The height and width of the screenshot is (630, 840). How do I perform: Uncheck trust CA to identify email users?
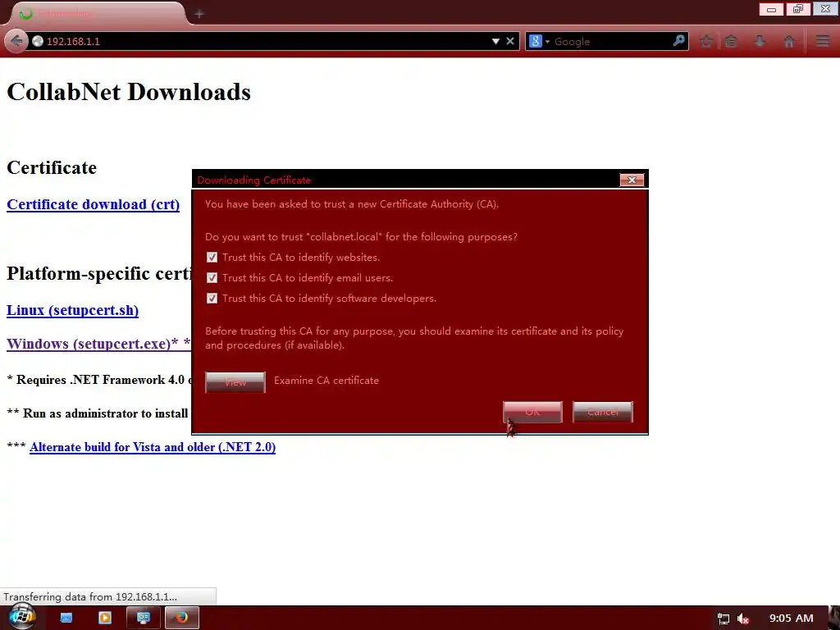tap(212, 278)
